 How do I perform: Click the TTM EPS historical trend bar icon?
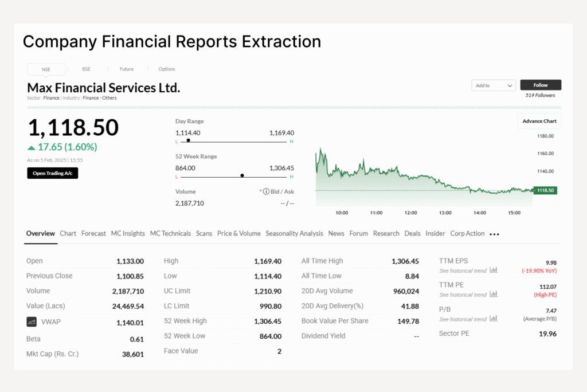[x=494, y=271]
